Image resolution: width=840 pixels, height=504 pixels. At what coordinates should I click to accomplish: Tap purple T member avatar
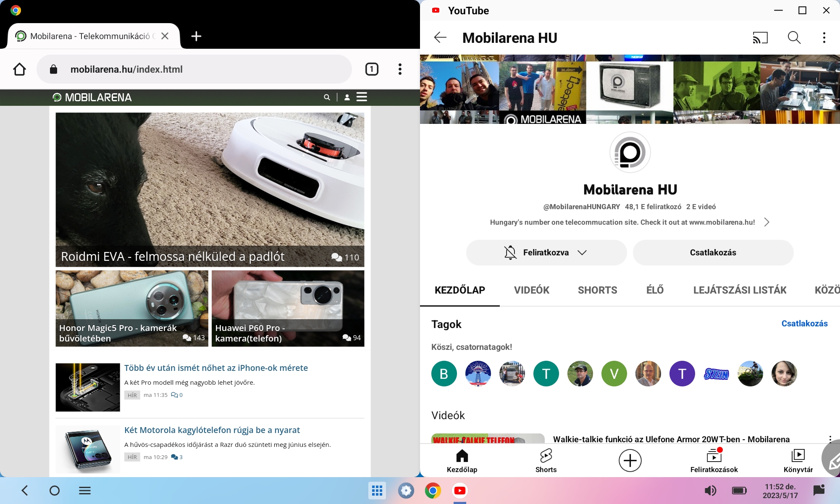[x=682, y=374]
